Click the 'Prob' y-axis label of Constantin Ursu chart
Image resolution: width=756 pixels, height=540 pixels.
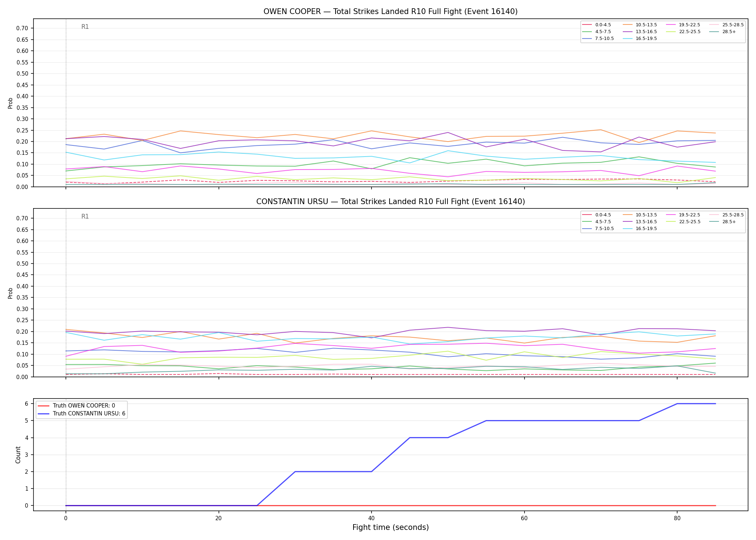coord(10,293)
